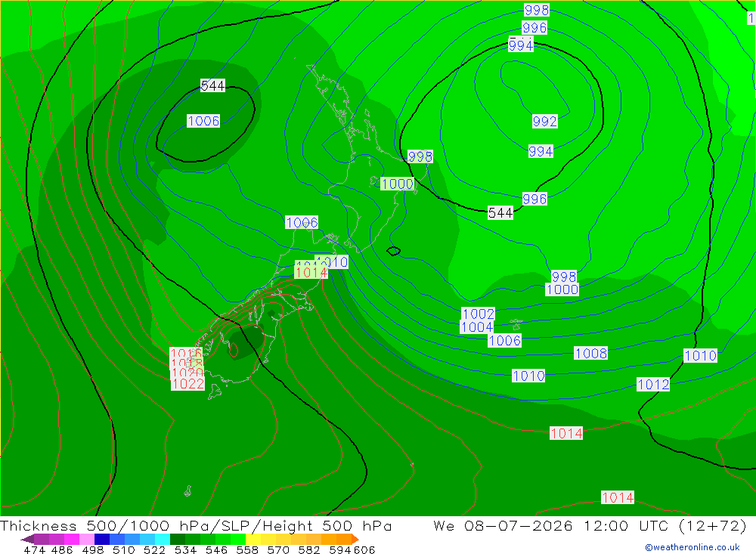
Task: Select the 510 legend value
Action: click(x=124, y=549)
